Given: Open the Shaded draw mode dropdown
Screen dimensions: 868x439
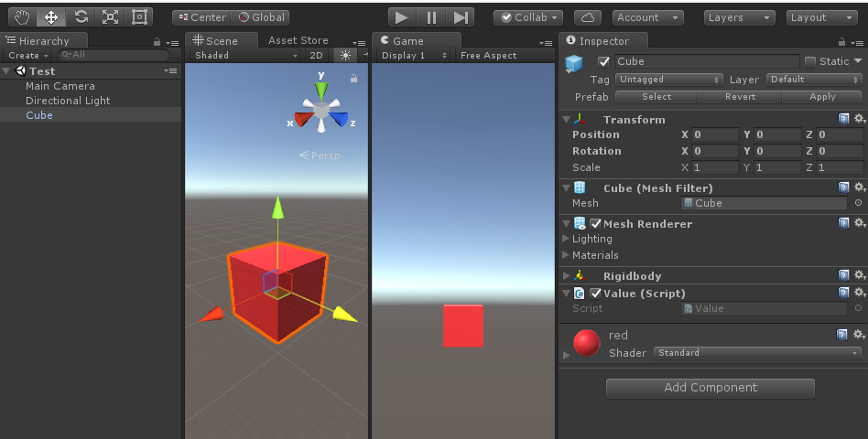Looking at the screenshot, I should pyautogui.click(x=245, y=55).
